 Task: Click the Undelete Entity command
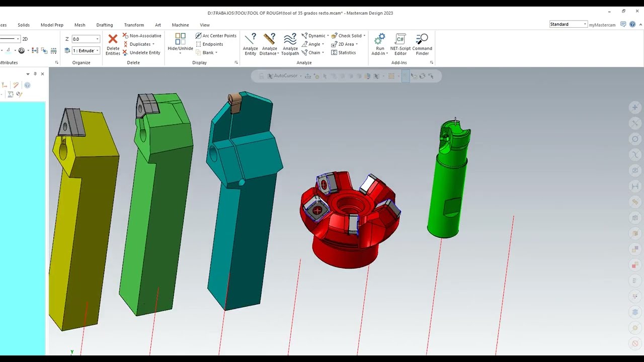141,53
